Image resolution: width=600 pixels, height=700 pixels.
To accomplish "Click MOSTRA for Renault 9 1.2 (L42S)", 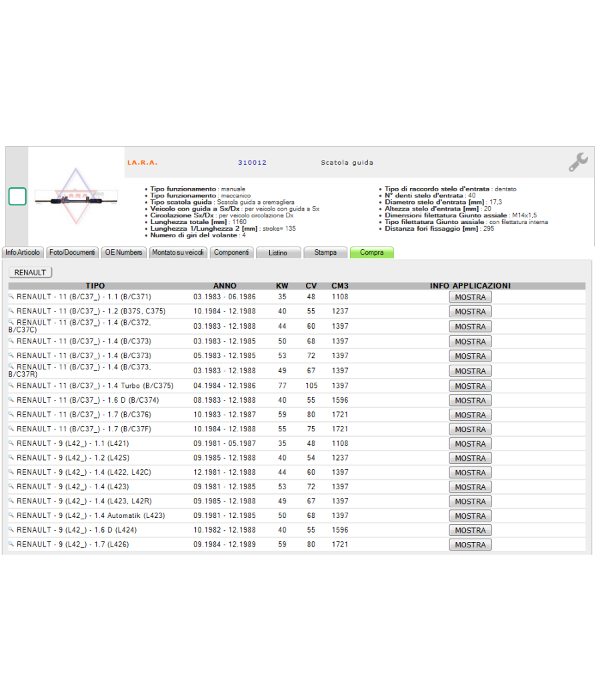I will point(470,458).
